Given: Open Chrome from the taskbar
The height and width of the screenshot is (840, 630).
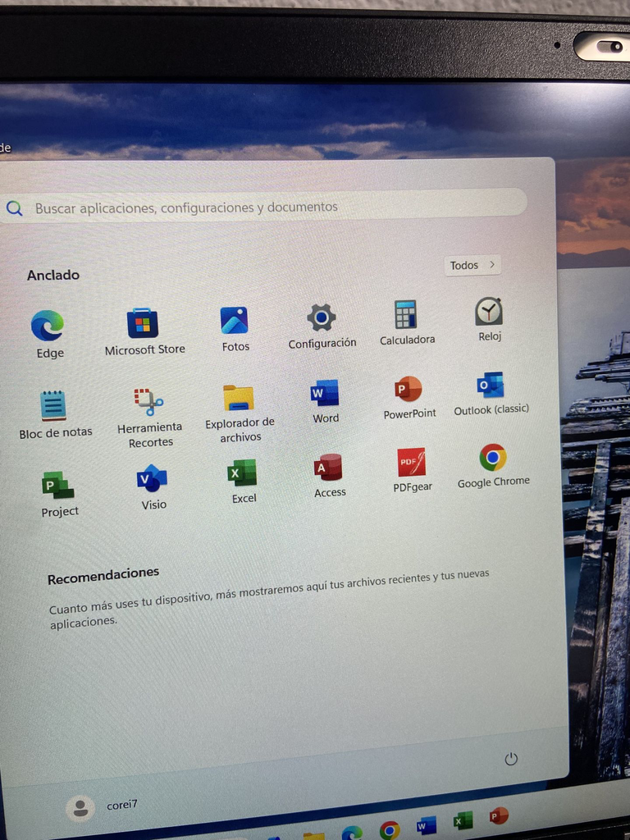Looking at the screenshot, I should [x=390, y=830].
